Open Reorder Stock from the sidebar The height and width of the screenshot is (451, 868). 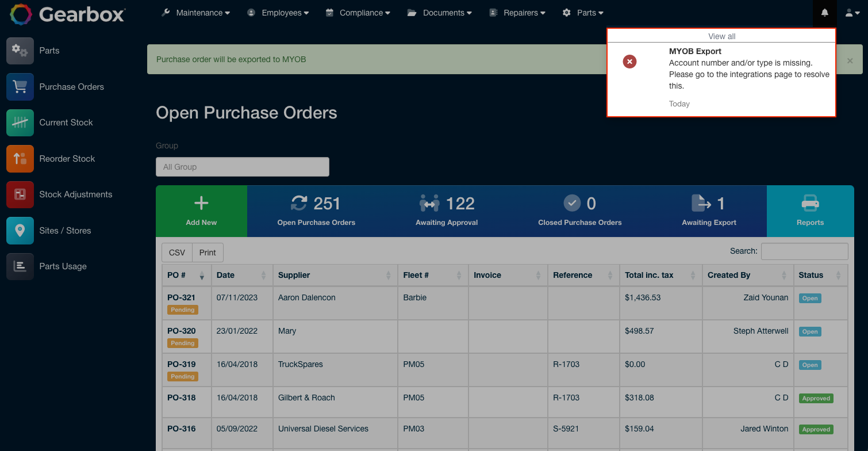click(x=20, y=158)
